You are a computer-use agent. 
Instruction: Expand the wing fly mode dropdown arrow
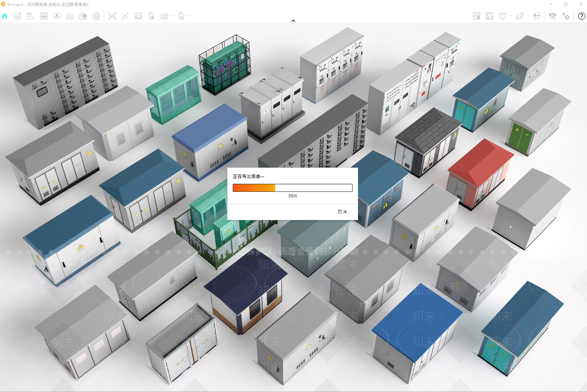528,16
